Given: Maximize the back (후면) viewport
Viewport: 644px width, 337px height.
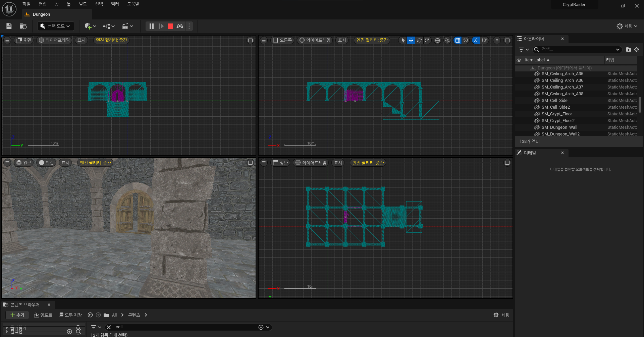Looking at the screenshot, I should click(x=250, y=40).
